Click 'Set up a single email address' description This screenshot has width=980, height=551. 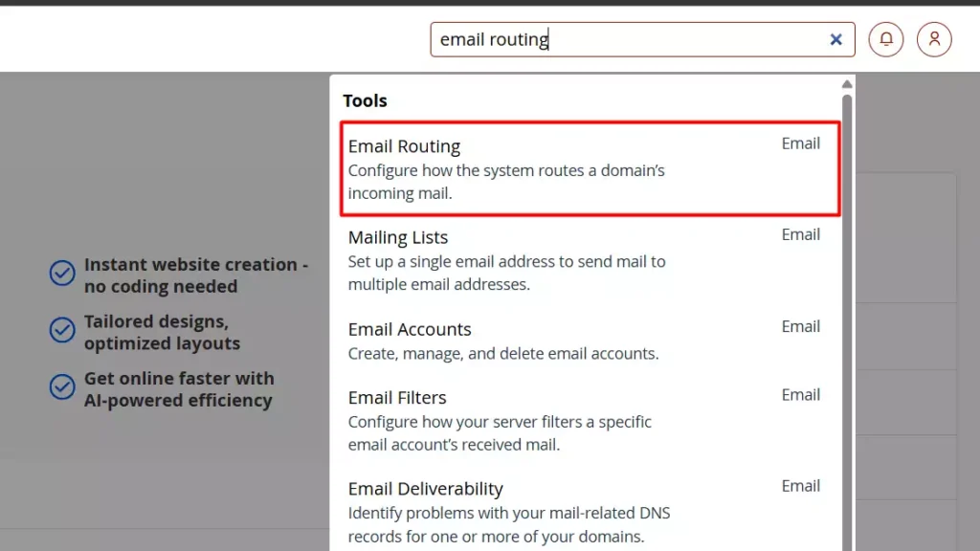(x=507, y=273)
